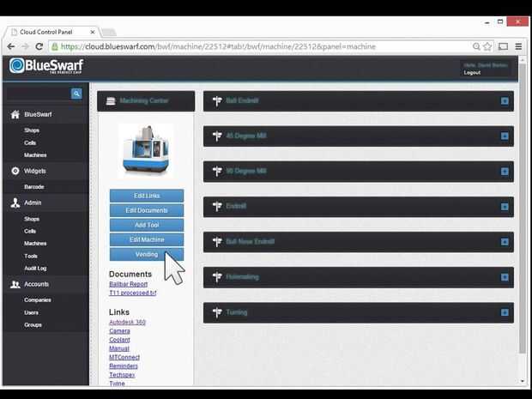Click the Accounts people icon

pos(15,284)
